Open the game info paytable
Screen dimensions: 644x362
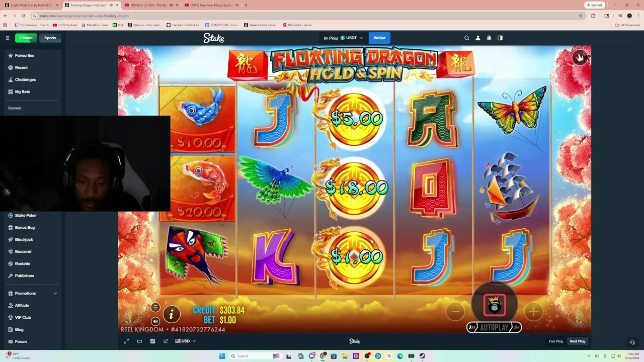171,314
